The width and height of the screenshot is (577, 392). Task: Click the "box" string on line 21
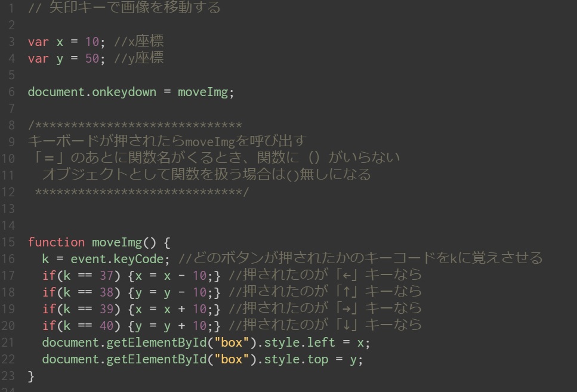[x=232, y=343]
